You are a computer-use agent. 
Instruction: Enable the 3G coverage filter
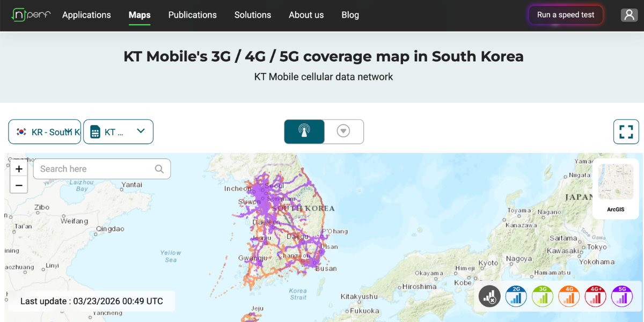(x=542, y=296)
